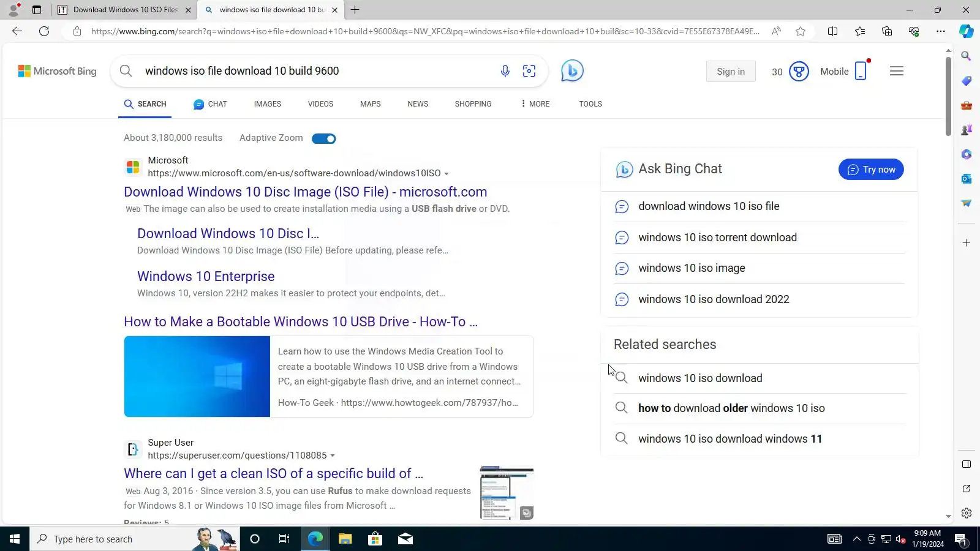Viewport: 980px width, 551px height.
Task: Open Outlook icon in sidebar
Action: click(967, 179)
